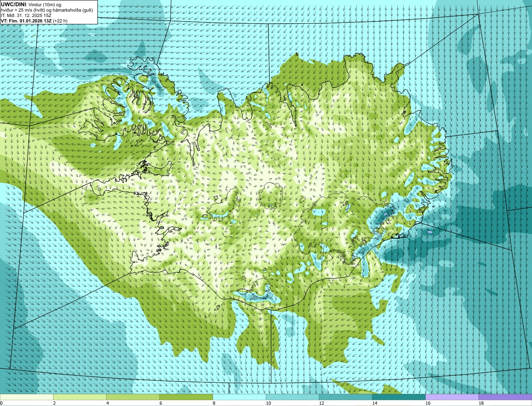Click the legend tick label "4" on the color bar
Image resolution: width=532 pixels, height=406 pixels.
coord(107,403)
